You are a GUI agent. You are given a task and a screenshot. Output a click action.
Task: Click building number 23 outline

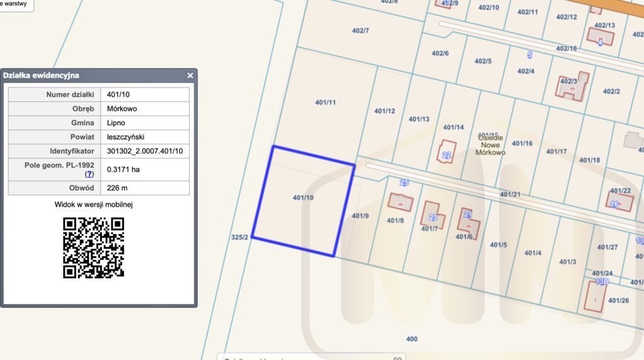(433, 215)
